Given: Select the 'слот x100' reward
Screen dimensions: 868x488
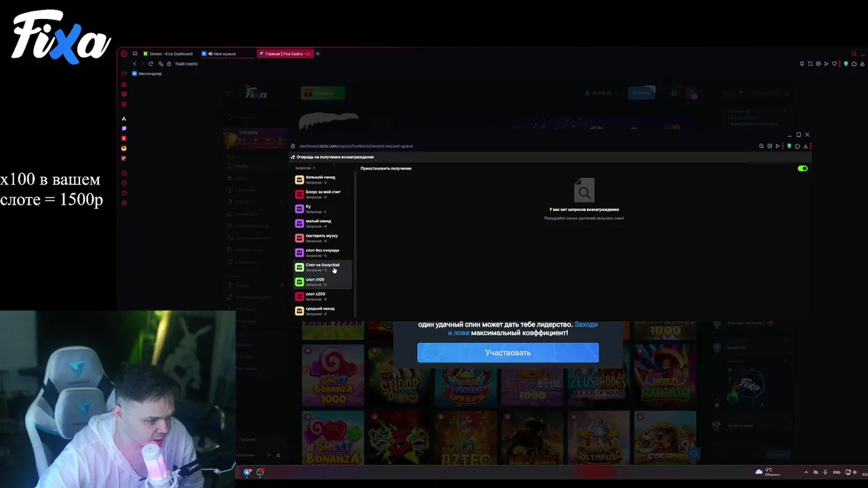Looking at the screenshot, I should 323,281.
